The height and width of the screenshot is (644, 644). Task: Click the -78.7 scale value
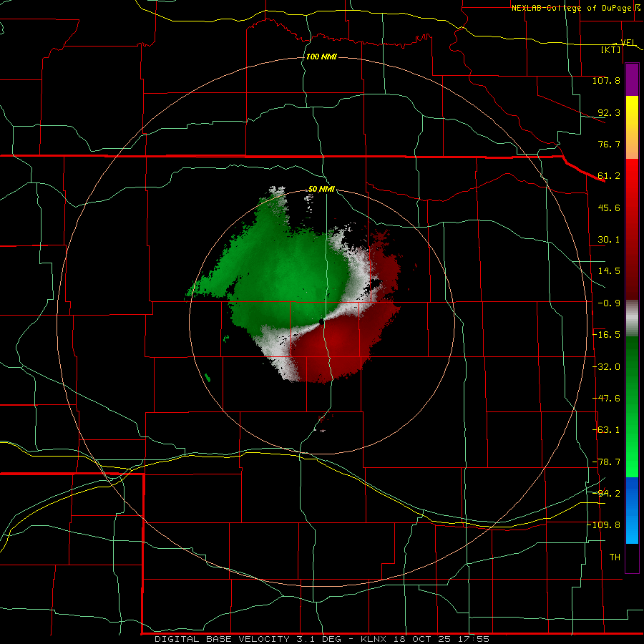(606, 462)
